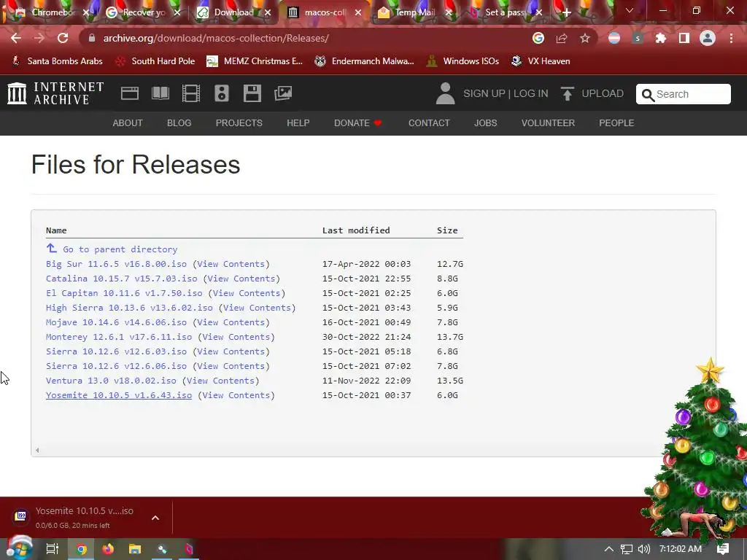The image size is (747, 560).
Task: Click the SIGN UP link
Action: (484, 93)
